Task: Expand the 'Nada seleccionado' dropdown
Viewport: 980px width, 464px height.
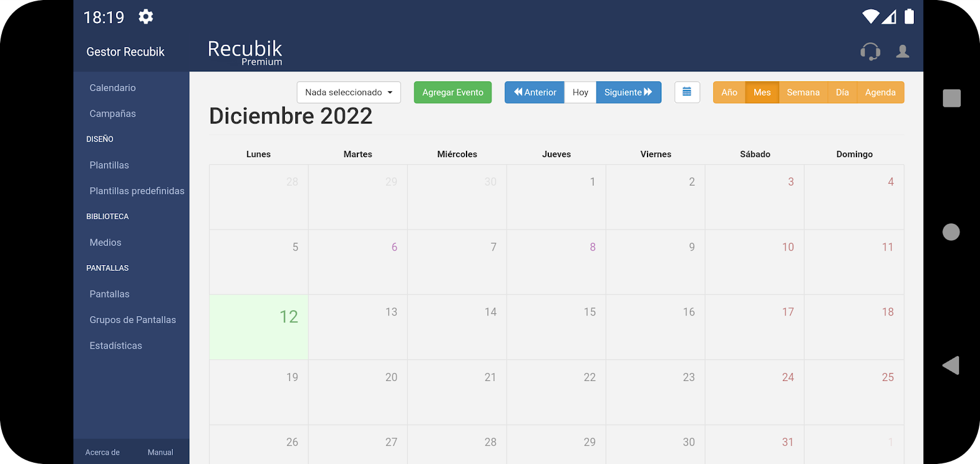Action: click(x=349, y=92)
